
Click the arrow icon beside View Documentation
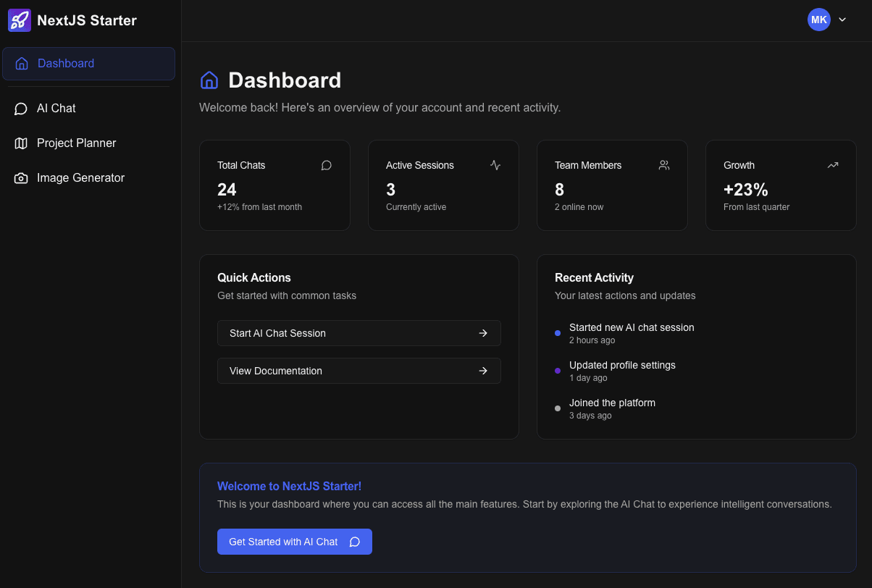tap(482, 371)
